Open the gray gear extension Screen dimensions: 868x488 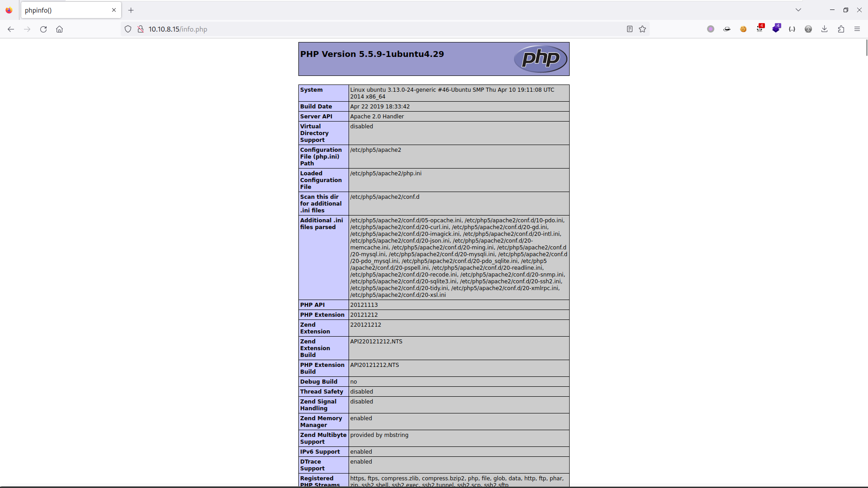point(808,29)
